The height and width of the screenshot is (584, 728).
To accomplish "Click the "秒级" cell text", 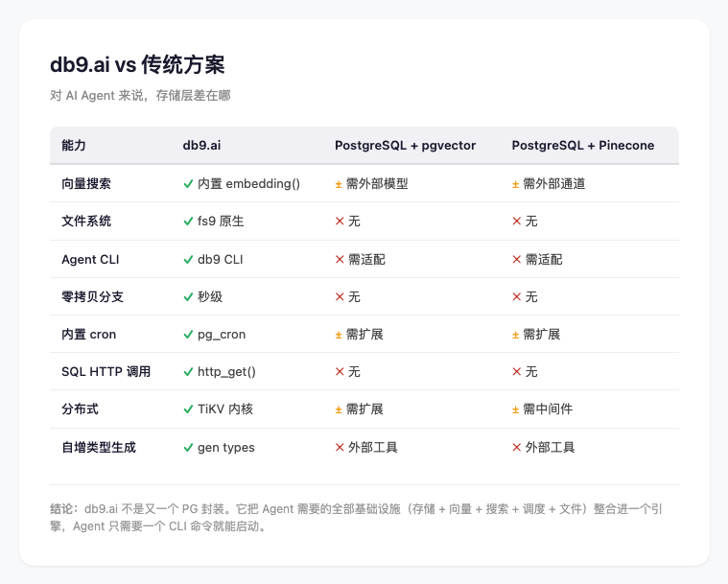I will coord(210,296).
